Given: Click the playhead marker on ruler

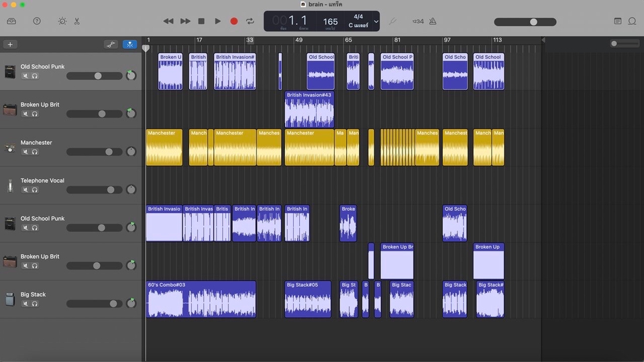Looking at the screenshot, I should click(x=146, y=48).
